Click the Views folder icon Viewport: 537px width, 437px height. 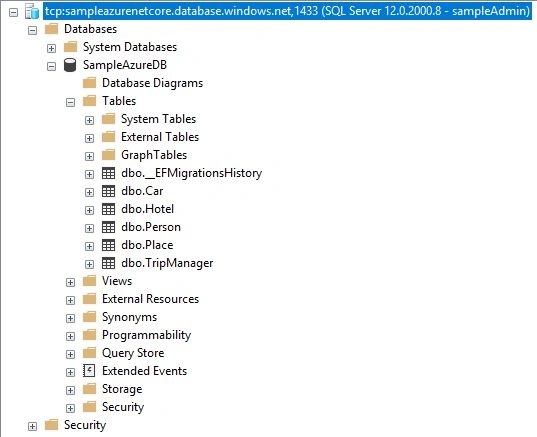[x=89, y=281]
